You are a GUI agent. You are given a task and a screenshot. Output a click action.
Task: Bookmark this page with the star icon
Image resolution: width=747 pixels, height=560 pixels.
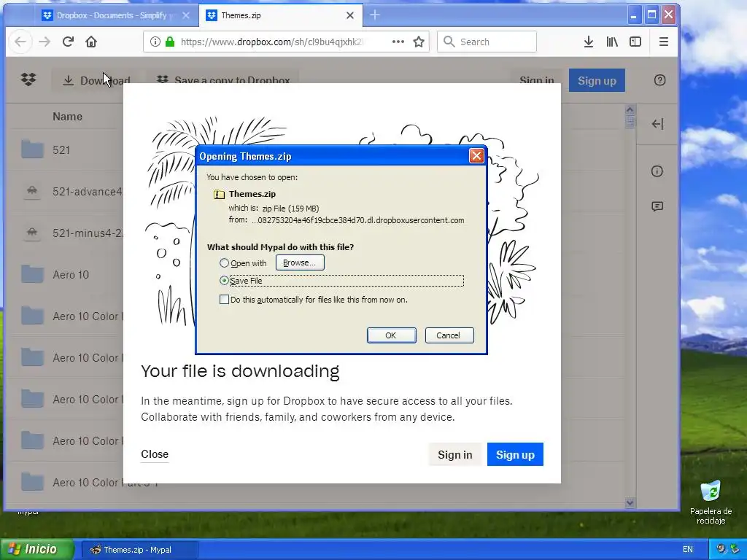(x=419, y=42)
